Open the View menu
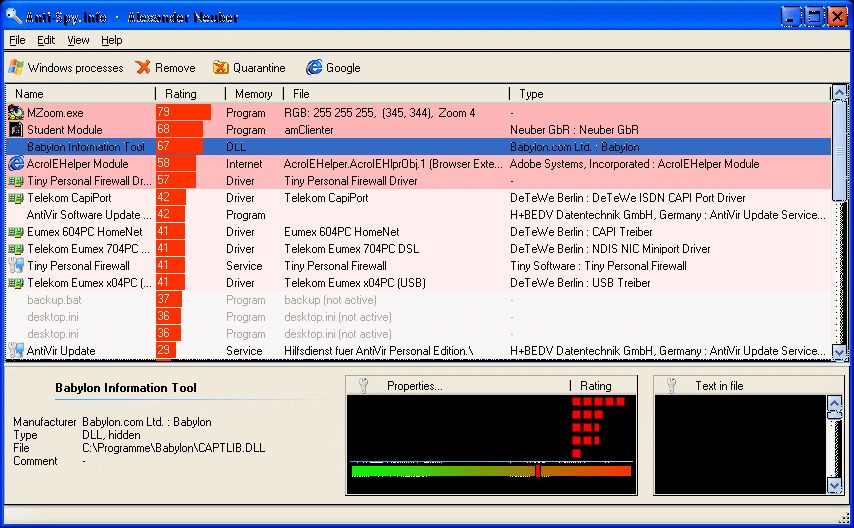This screenshot has height=528, width=854. pyautogui.click(x=78, y=40)
